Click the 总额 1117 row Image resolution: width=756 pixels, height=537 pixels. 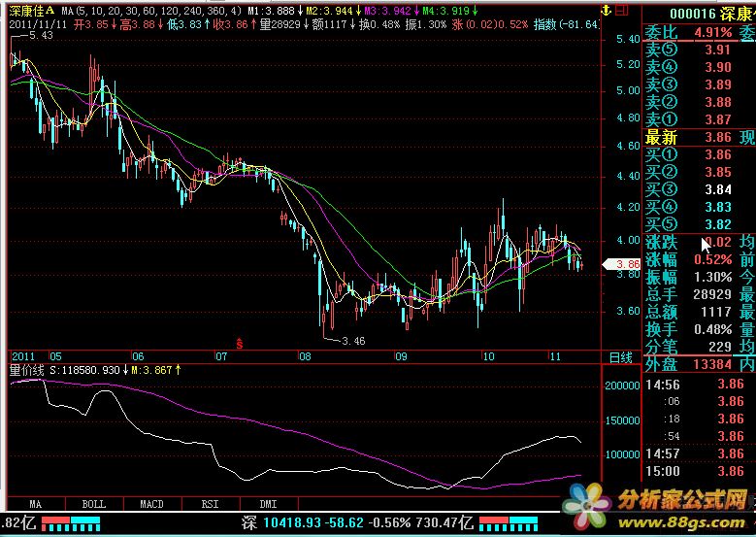click(x=688, y=312)
